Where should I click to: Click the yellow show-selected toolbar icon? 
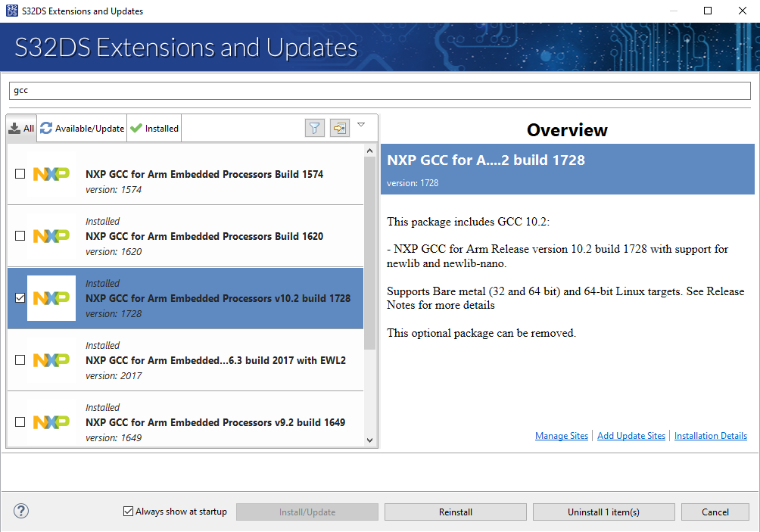(340, 128)
